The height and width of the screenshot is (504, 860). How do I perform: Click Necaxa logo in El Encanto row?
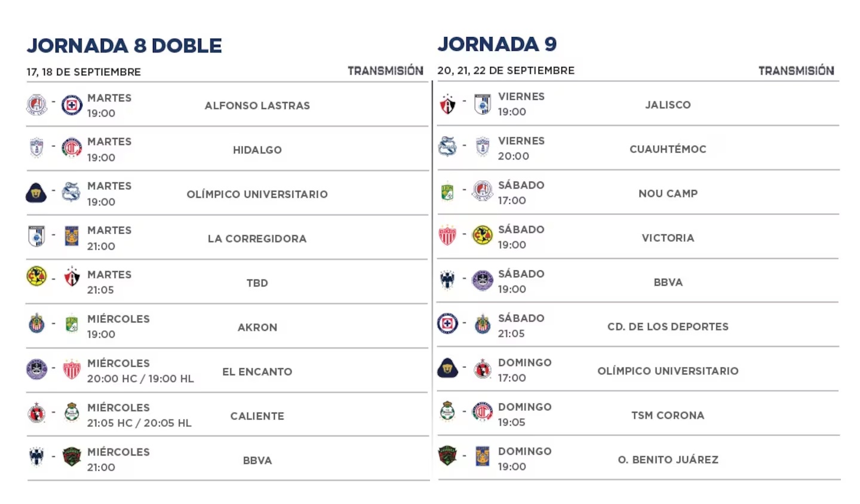click(72, 369)
